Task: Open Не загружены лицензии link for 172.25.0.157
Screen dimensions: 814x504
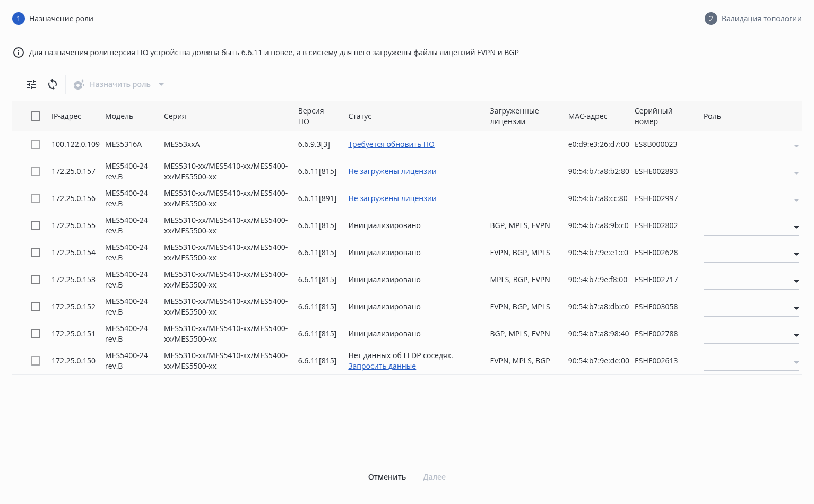Action: point(392,171)
